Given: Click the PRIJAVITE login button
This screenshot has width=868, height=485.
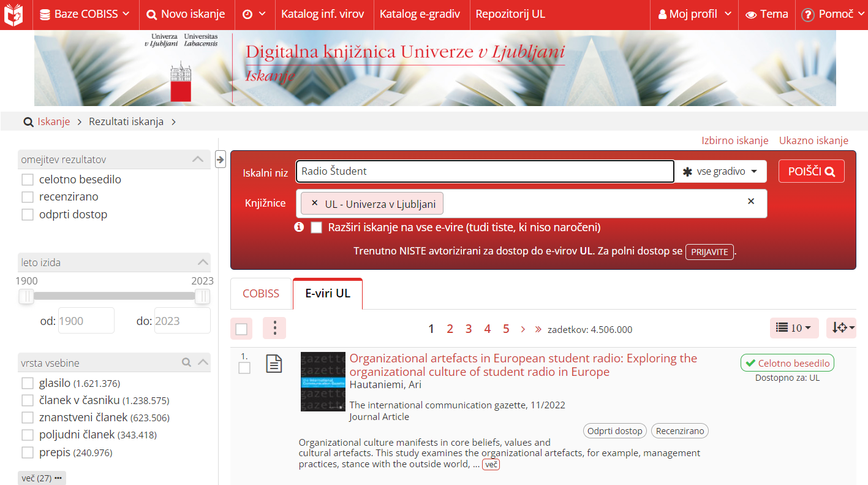Looking at the screenshot, I should pyautogui.click(x=709, y=252).
